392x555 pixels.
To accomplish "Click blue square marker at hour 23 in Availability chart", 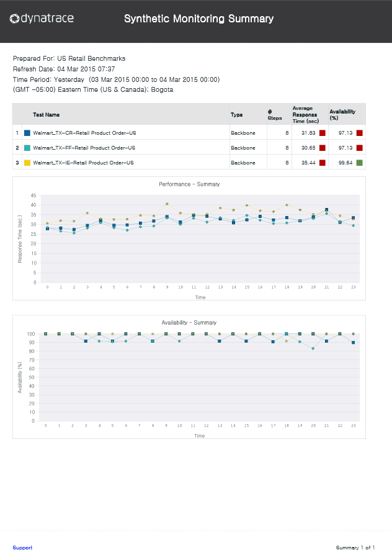I will (353, 343).
